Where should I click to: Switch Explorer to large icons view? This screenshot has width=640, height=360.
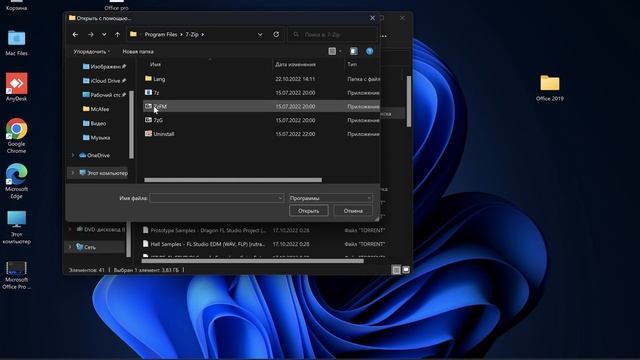pyautogui.click(x=406, y=270)
